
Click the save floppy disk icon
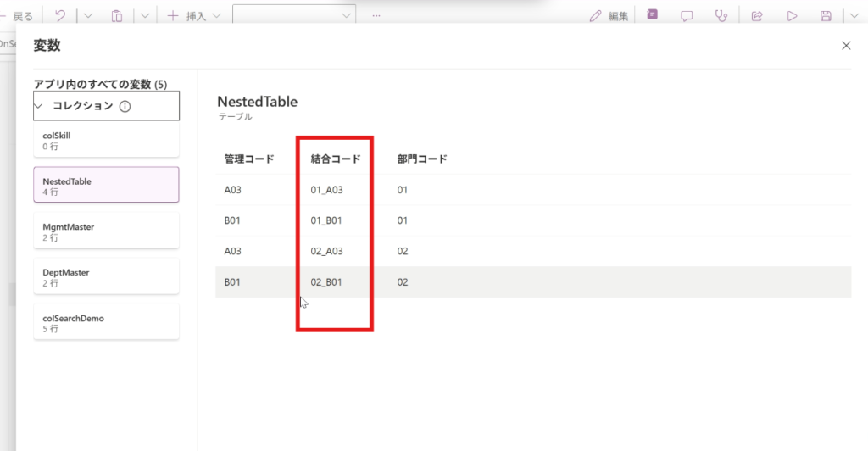826,15
